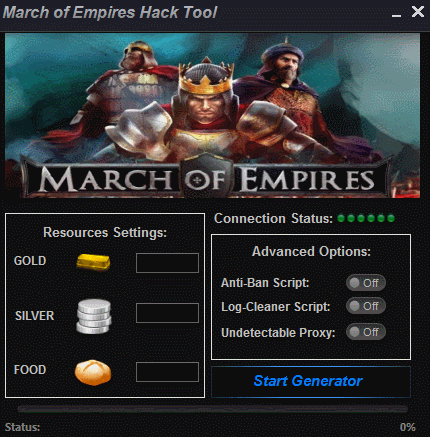The height and width of the screenshot is (437, 430).
Task: Click the Start Generator button
Action: 311,381
